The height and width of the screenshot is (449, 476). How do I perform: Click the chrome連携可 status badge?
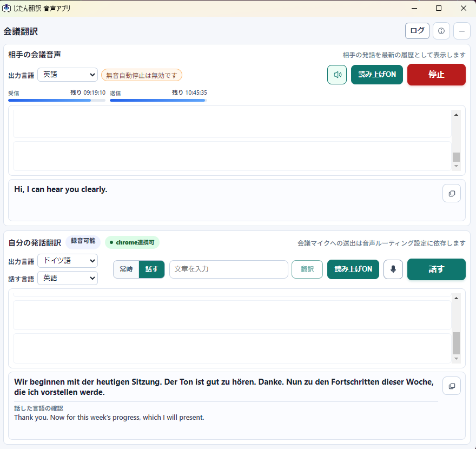coord(132,242)
